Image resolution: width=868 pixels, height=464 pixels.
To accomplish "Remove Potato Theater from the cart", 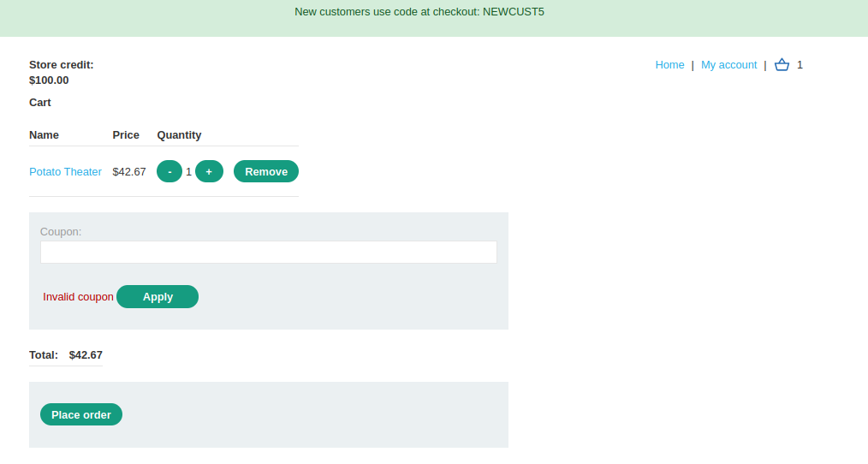I will pyautogui.click(x=265, y=172).
